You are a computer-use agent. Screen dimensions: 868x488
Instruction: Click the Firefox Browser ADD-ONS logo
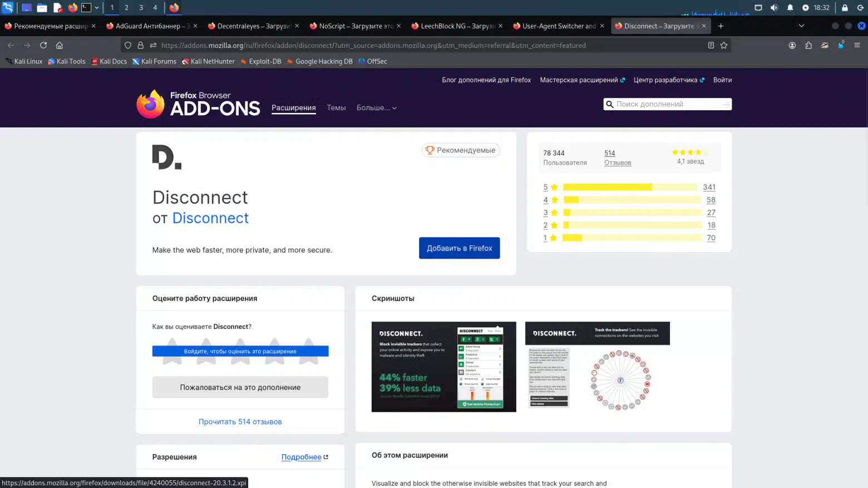coord(198,104)
